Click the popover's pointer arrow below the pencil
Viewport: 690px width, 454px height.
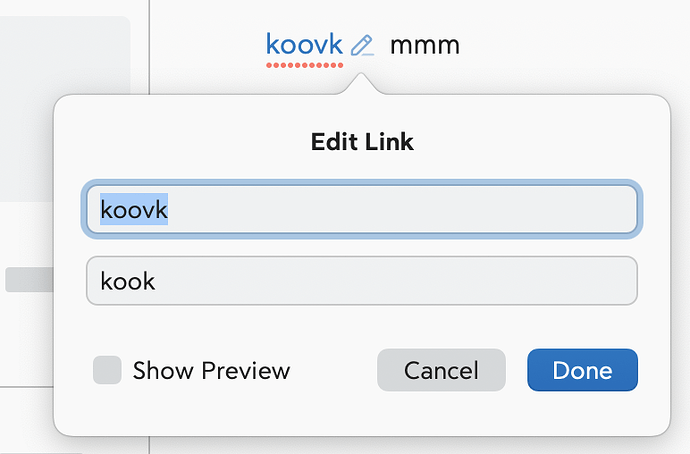pos(362,87)
